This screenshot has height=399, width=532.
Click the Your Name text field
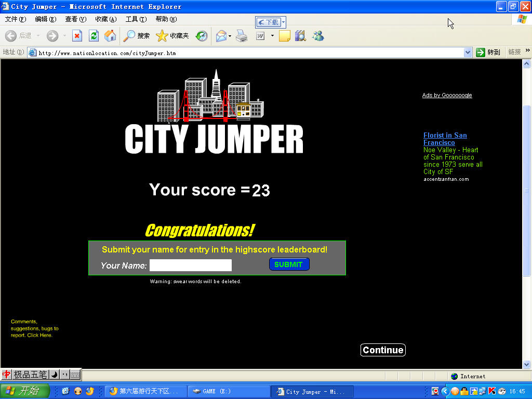point(191,265)
